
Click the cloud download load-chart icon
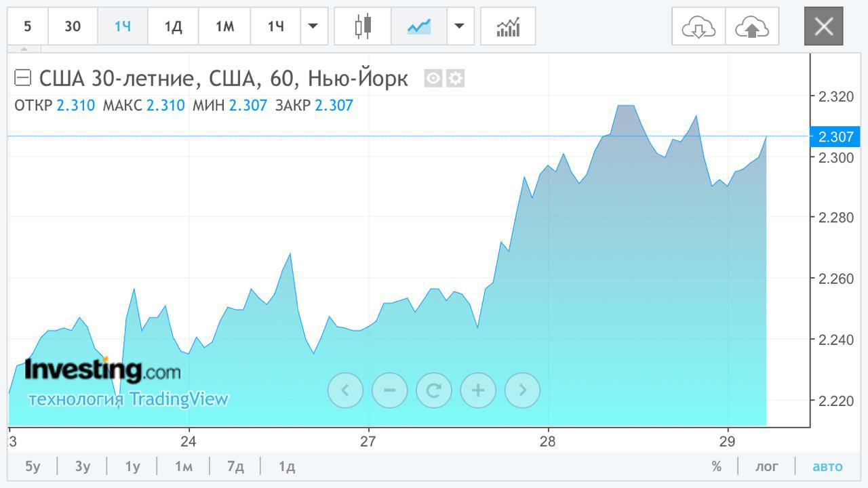click(698, 26)
